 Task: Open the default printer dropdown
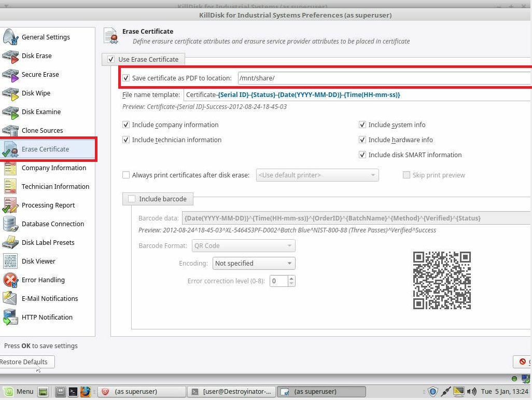pyautogui.click(x=317, y=175)
